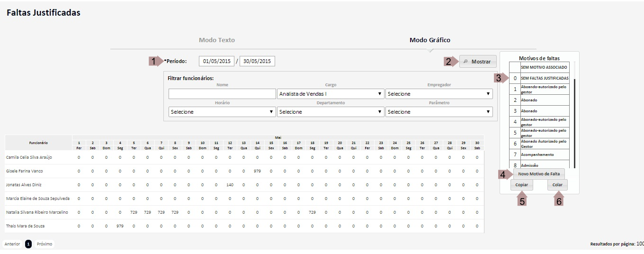The height and width of the screenshot is (254, 644).
Task: Select the Modo Gráfico tab
Action: point(429,40)
